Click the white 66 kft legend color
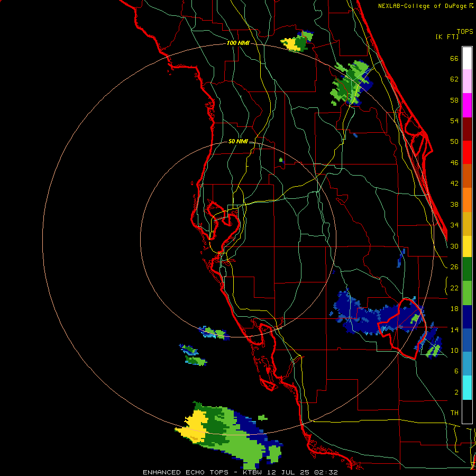 click(x=467, y=58)
